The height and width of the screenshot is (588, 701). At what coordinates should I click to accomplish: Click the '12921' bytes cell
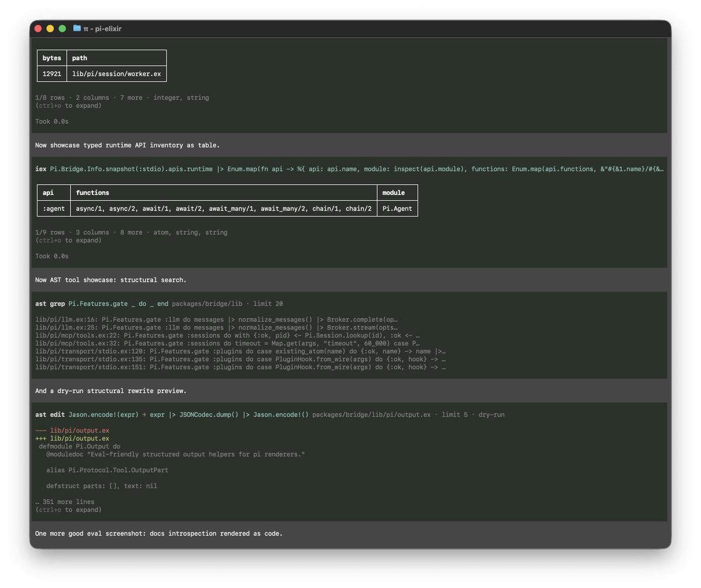[x=52, y=74]
